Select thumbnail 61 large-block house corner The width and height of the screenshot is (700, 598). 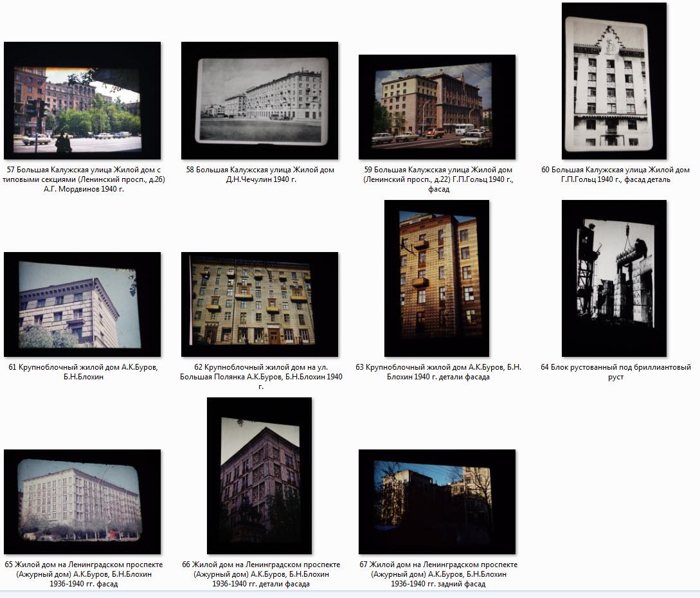pos(82,305)
